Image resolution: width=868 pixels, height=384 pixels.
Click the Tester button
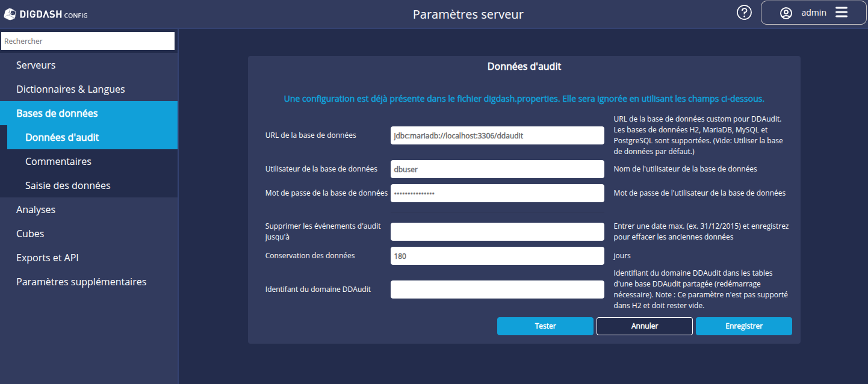545,326
